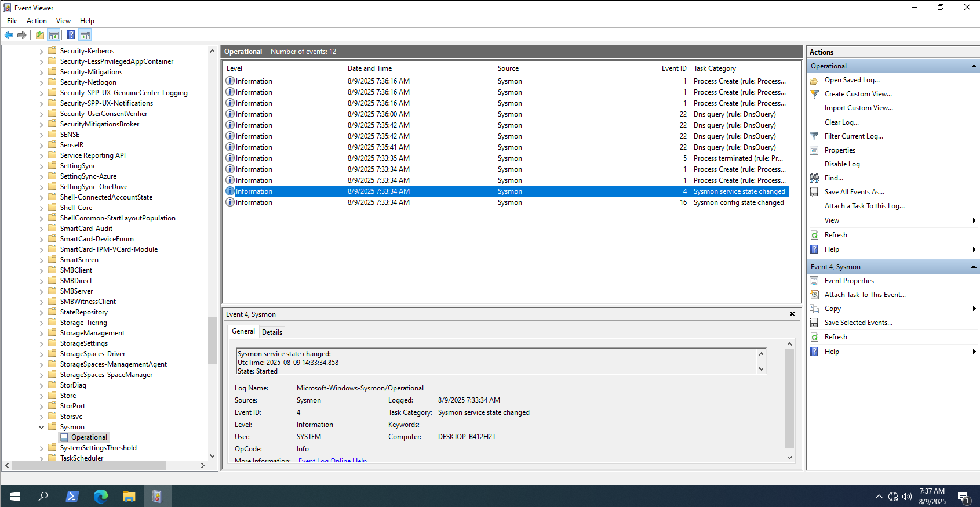Viewport: 980px width, 507px height.
Task: Open Help via the blue question mark toolbar icon
Action: [71, 35]
